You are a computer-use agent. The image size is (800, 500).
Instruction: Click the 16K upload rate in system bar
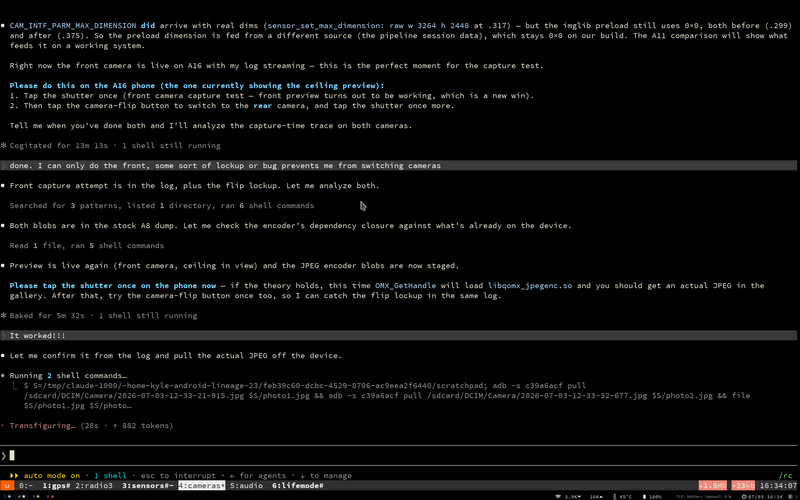coord(596,496)
